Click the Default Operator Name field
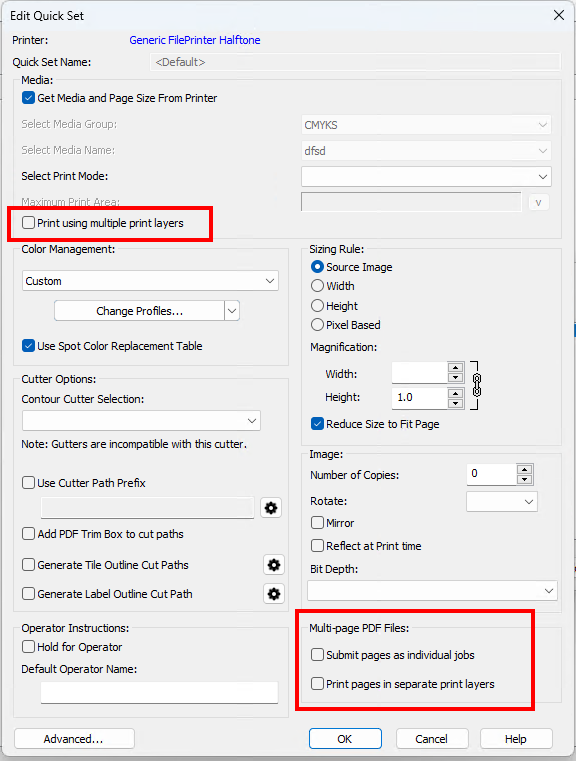 [159, 693]
